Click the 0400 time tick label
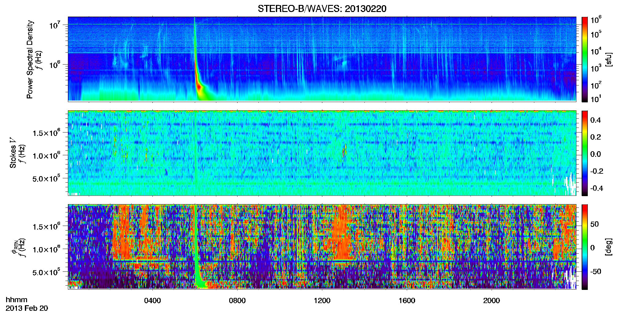Screen dimensions: 644x332 (152, 300)
